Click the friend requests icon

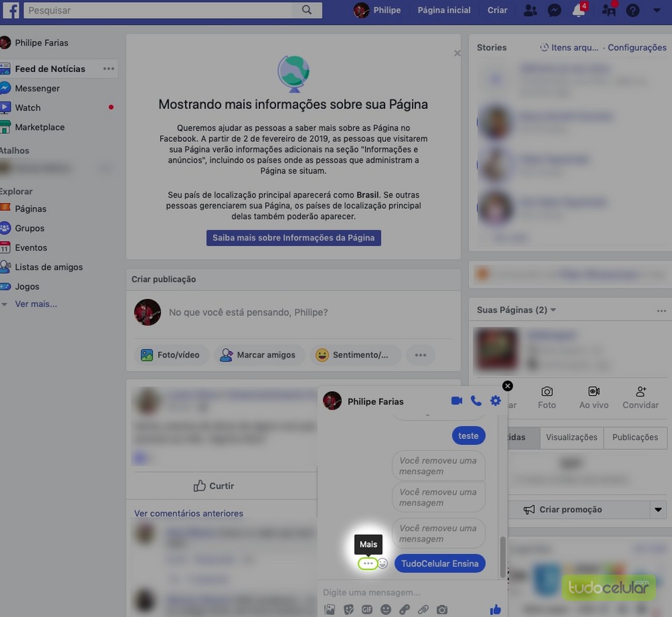click(x=530, y=11)
